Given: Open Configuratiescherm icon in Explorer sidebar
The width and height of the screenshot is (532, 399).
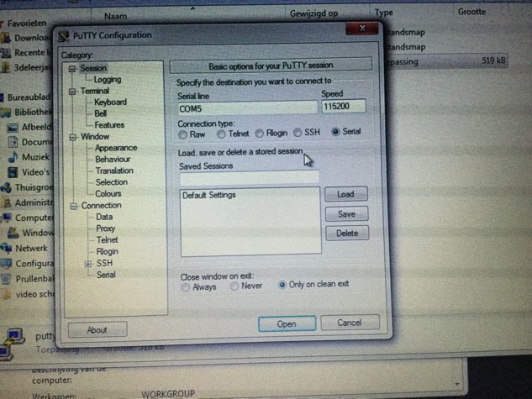Looking at the screenshot, I should [7, 264].
